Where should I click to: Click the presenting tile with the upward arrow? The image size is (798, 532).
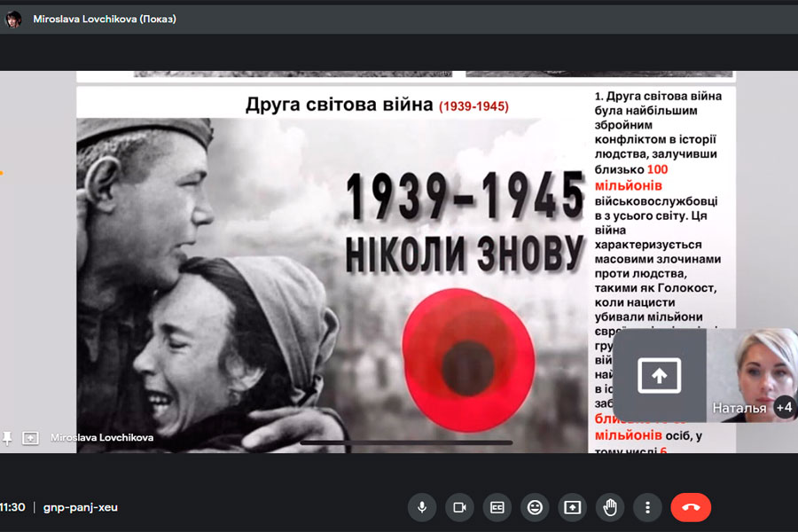pyautogui.click(x=660, y=376)
